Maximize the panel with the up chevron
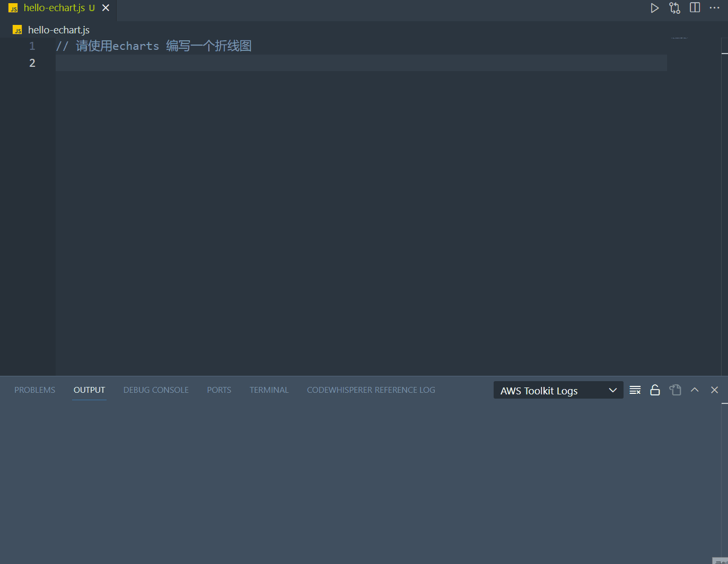728x564 pixels. click(x=695, y=390)
